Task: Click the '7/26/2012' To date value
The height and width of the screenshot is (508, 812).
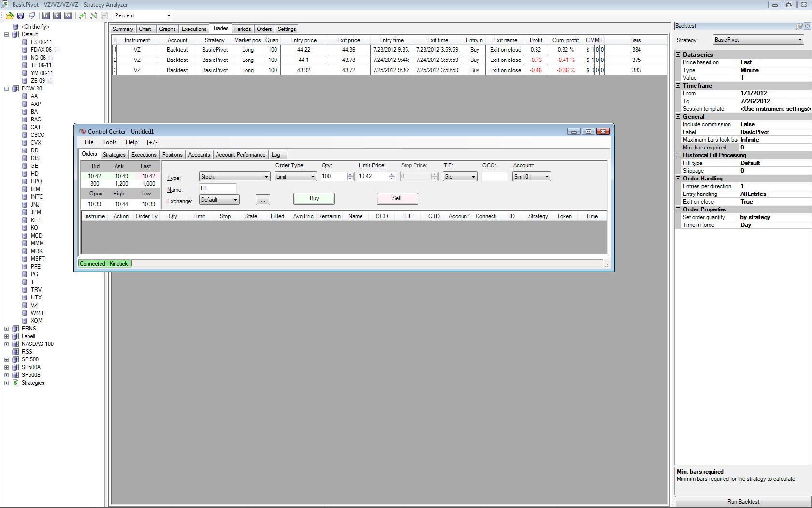Action: pyautogui.click(x=755, y=101)
